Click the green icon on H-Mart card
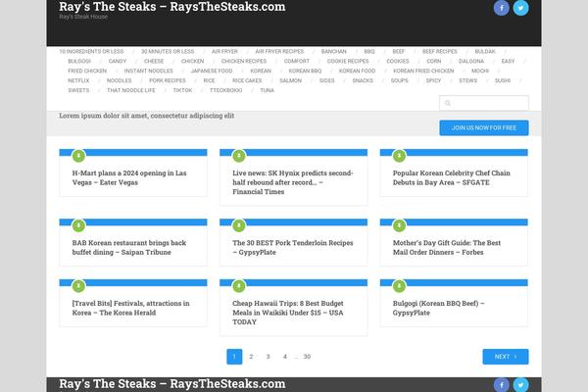Screen dimensions: 588x392 pyautogui.click(x=78, y=156)
